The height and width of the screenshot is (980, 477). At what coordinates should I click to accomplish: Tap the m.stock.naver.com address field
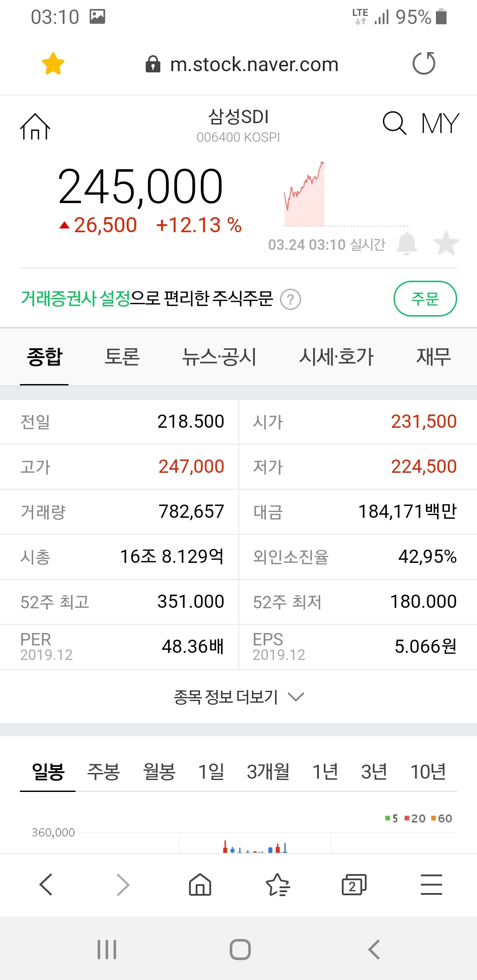[x=254, y=64]
